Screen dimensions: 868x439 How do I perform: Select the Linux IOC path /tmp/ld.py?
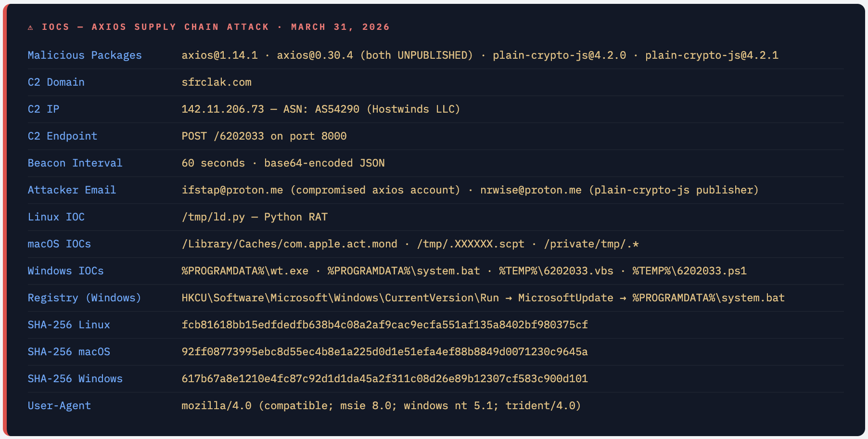[212, 217]
